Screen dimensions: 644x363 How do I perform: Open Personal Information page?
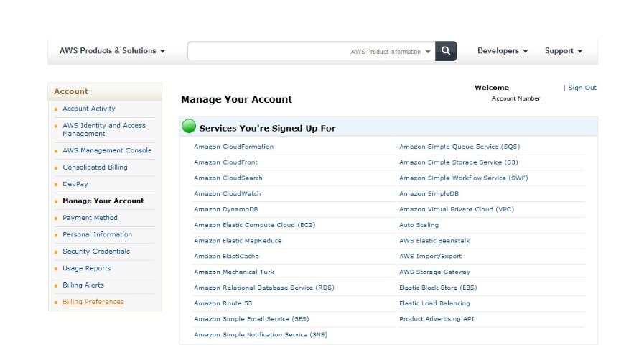pos(98,235)
